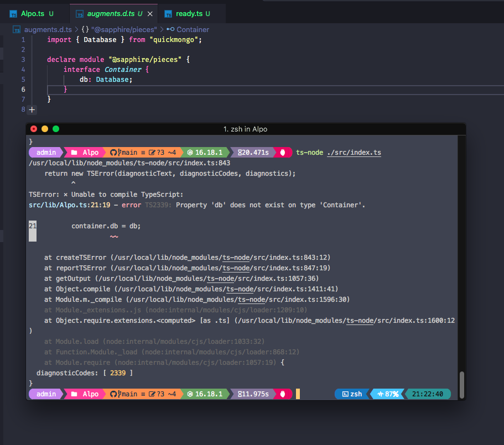504x445 pixels.
Task: Click the terminal title '1. zsh in Alpo'
Action: [x=246, y=129]
